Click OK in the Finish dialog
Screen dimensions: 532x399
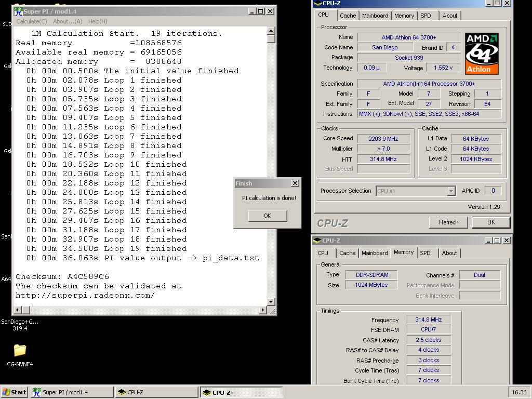268,216
